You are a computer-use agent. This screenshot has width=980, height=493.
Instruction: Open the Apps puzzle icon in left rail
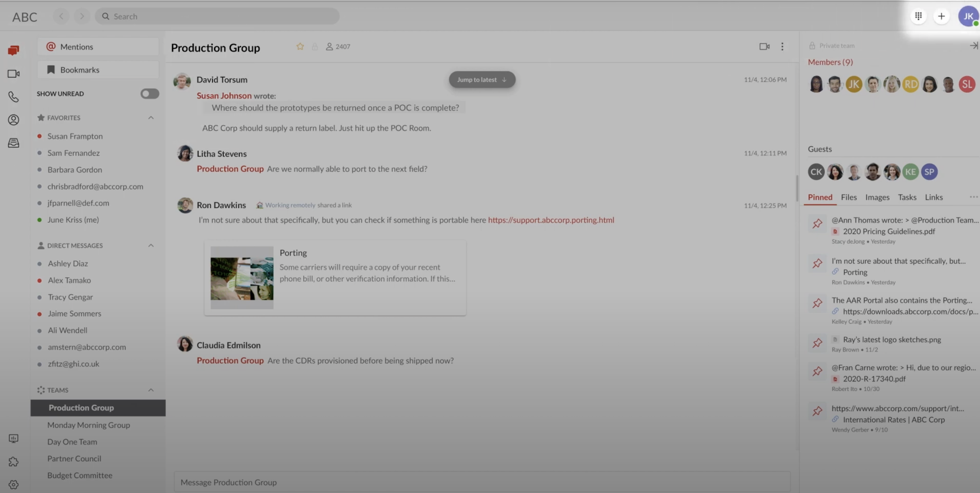click(14, 462)
